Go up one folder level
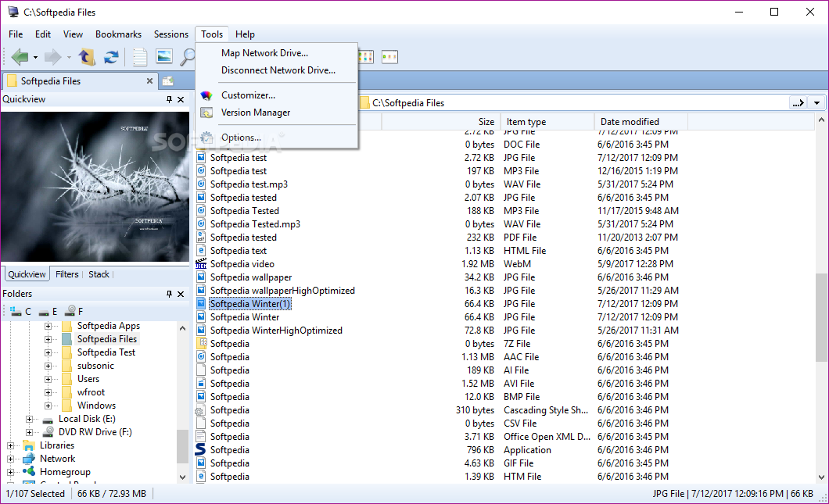Screen dimensions: 829x504 click(x=87, y=56)
